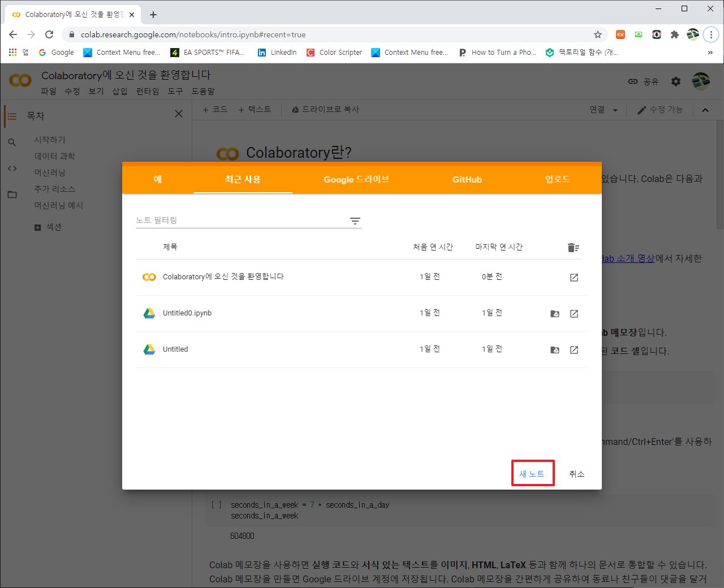Sort by 처음 연 시간 column header

(433, 247)
